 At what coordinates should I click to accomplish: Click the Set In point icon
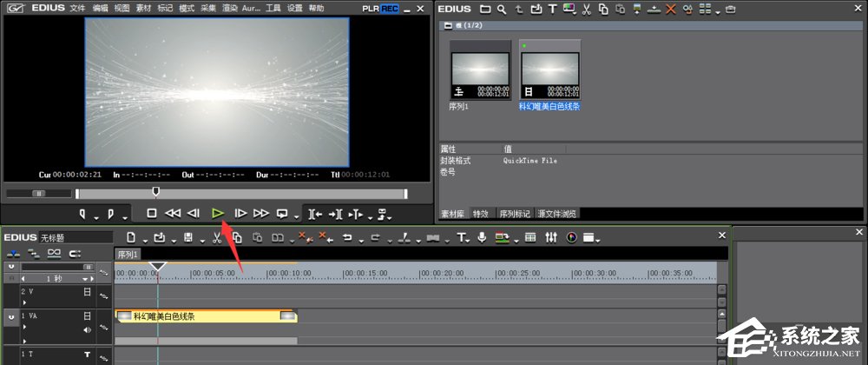(84, 213)
